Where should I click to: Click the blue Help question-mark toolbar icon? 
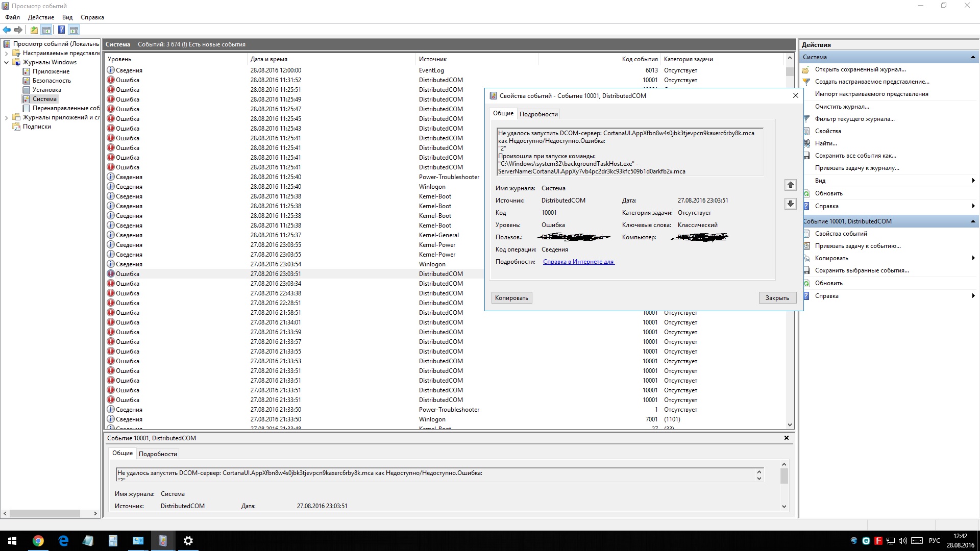coord(61,30)
